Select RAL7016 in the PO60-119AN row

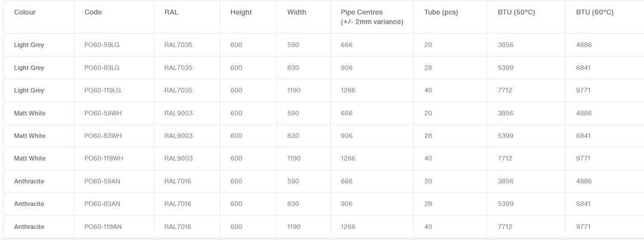[x=178, y=226]
